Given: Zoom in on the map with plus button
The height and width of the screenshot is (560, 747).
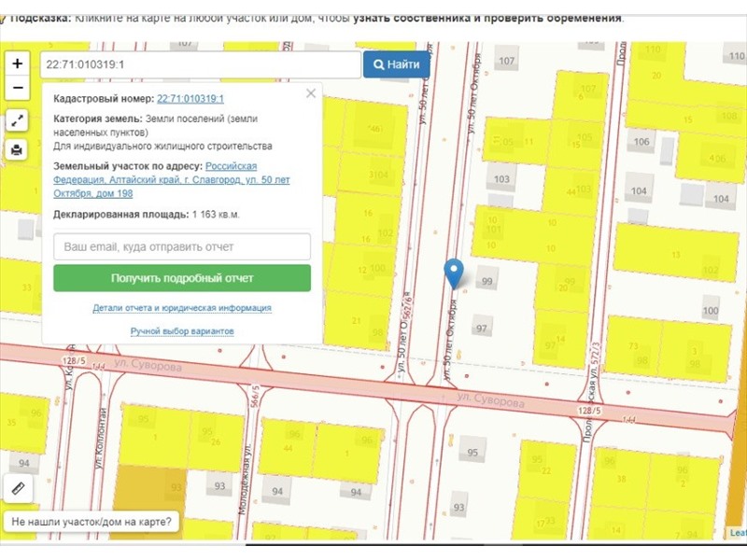Looking at the screenshot, I should tap(18, 63).
